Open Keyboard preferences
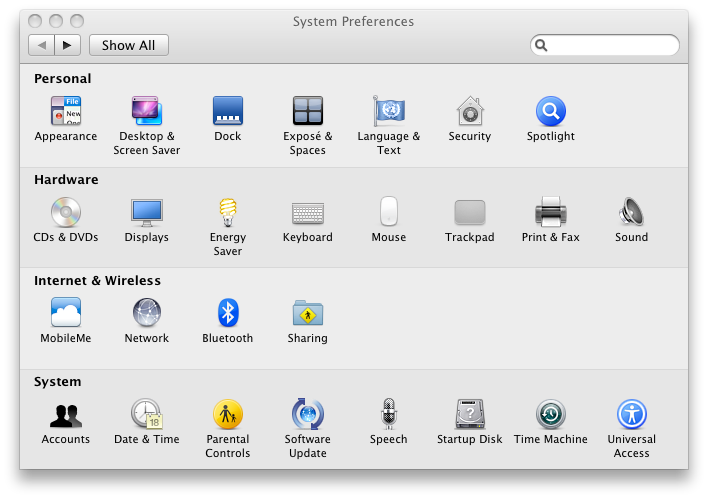The image size is (708, 499). coord(307,212)
